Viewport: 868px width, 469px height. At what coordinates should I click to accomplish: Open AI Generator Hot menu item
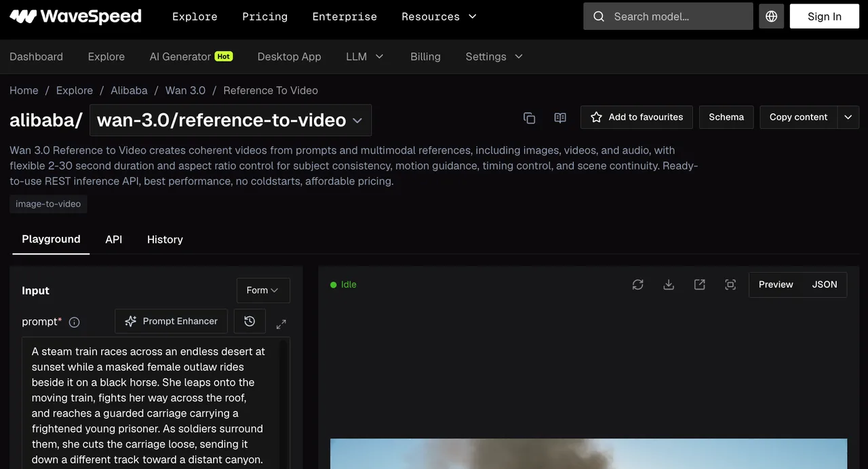pyautogui.click(x=191, y=56)
